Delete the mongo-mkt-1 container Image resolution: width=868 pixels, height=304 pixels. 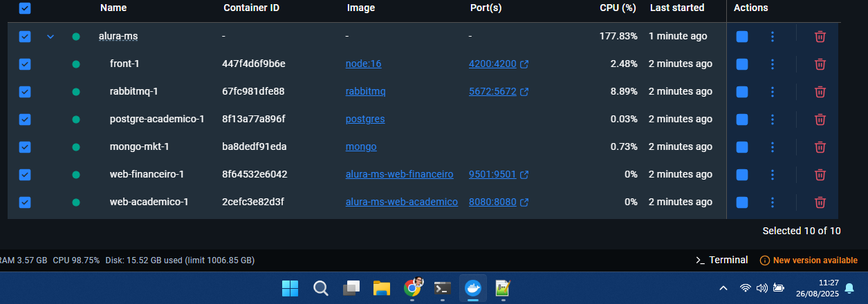tap(820, 147)
